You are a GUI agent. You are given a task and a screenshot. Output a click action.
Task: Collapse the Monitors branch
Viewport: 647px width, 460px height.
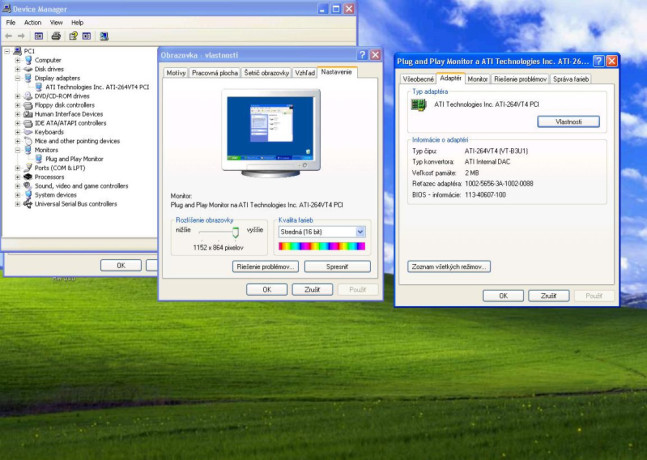coord(18,150)
